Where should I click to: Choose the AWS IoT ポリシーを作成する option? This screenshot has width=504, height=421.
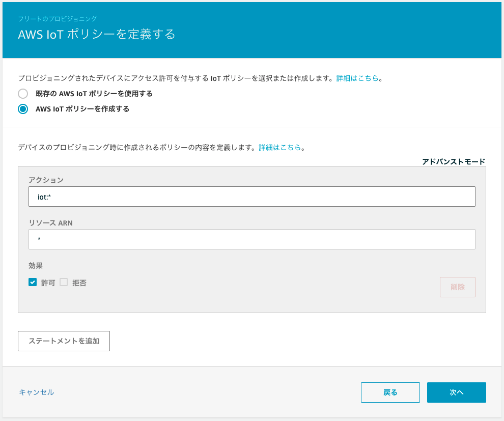[x=22, y=108]
